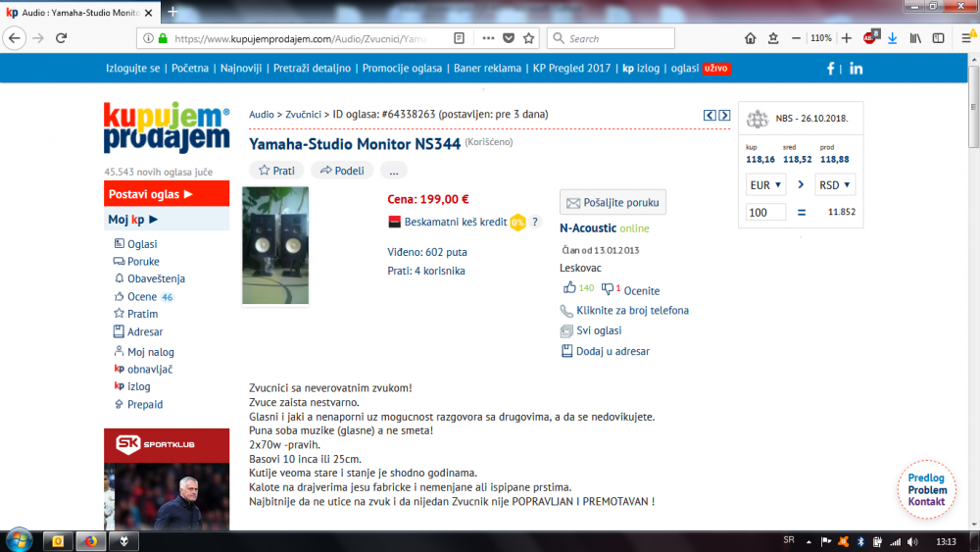Open Firefox library icon
The image size is (980, 552).
pos(915,38)
